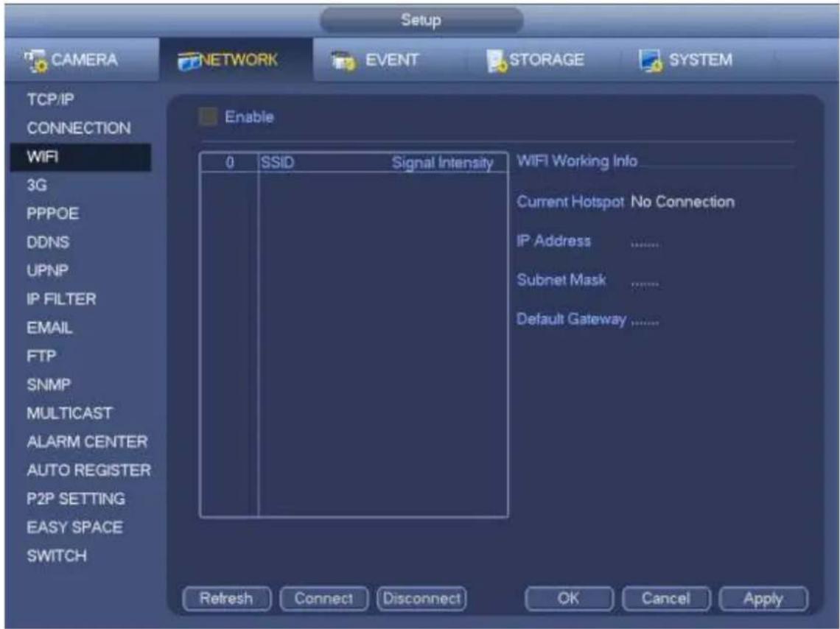Open MULTICAST settings
840x629 pixels.
(x=70, y=413)
